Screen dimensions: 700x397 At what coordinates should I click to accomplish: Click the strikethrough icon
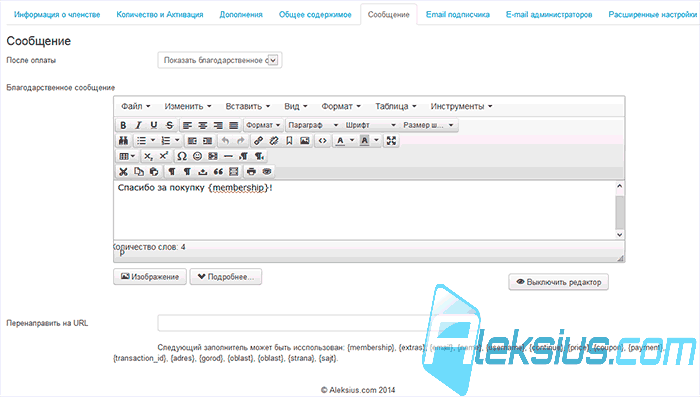point(169,125)
